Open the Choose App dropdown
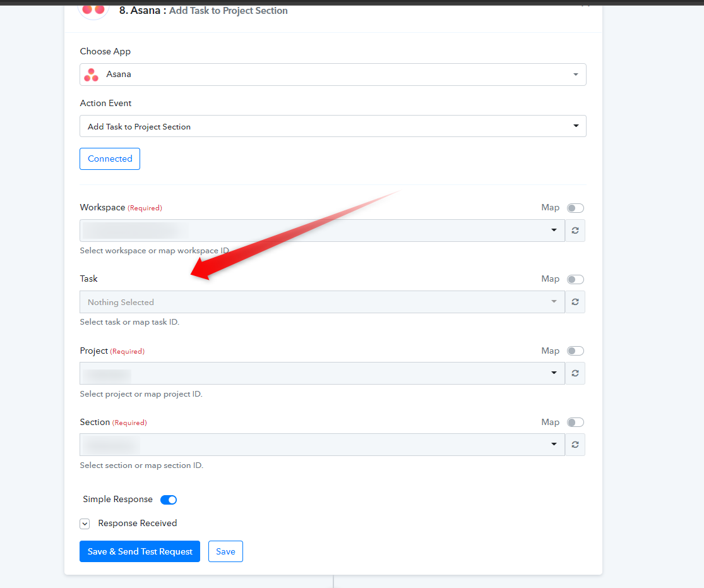 click(x=333, y=75)
